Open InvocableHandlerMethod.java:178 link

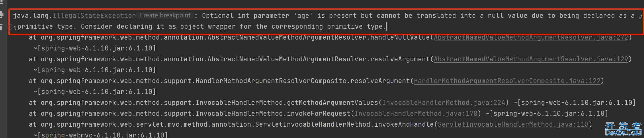(x=416, y=114)
